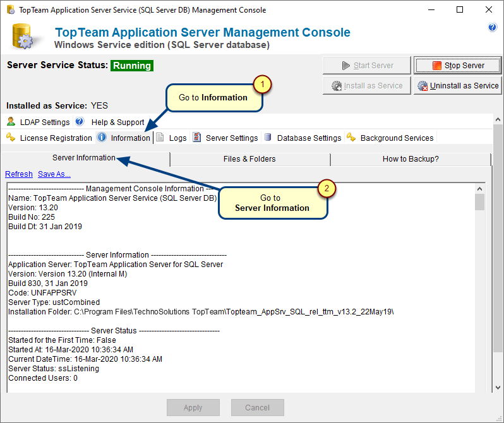
Task: Click the Uninstall as Service button
Action: [x=458, y=86]
